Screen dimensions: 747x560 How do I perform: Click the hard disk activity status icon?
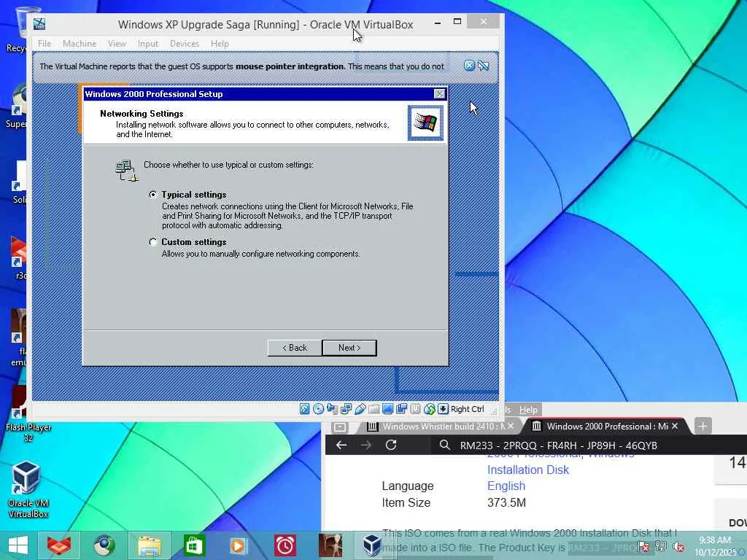pyautogui.click(x=304, y=408)
